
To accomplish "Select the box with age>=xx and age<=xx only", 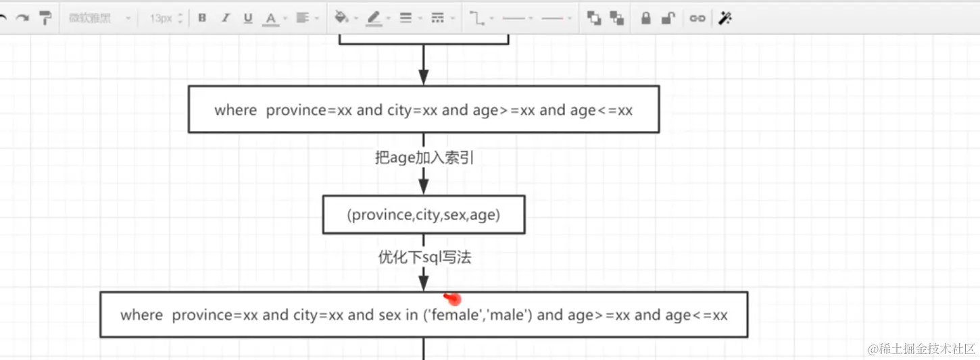I will (423, 109).
